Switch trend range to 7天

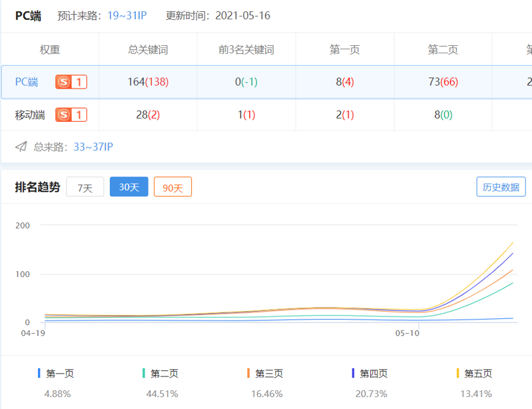click(x=85, y=188)
